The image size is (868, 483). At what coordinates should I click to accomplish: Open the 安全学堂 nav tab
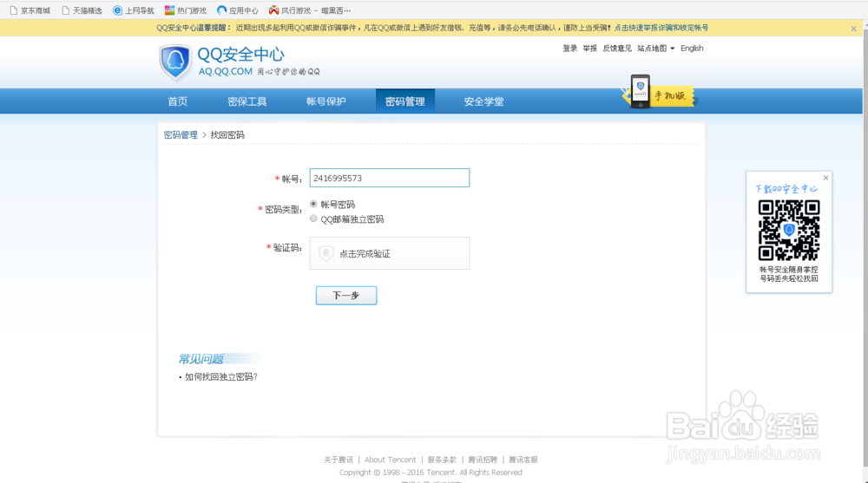click(483, 101)
